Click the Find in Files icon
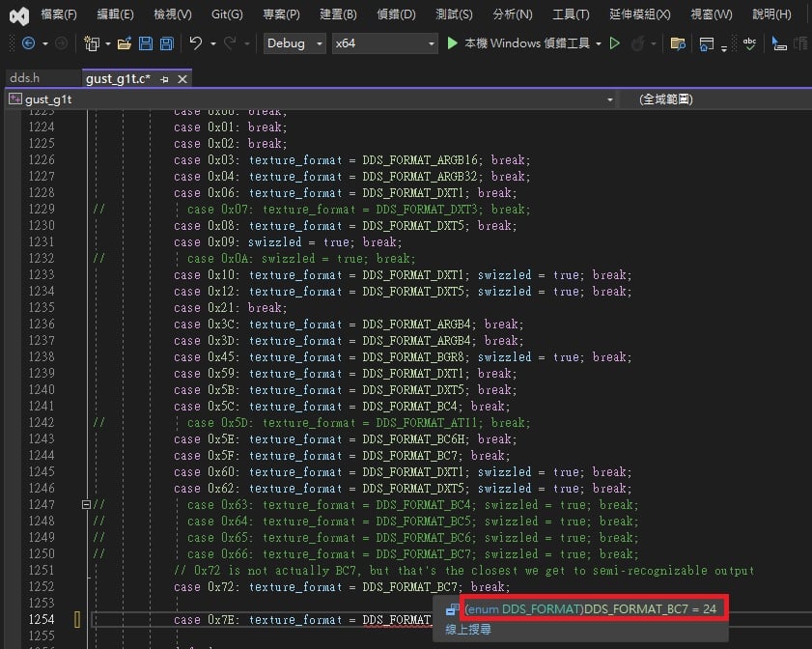This screenshot has height=649, width=812. (678, 43)
